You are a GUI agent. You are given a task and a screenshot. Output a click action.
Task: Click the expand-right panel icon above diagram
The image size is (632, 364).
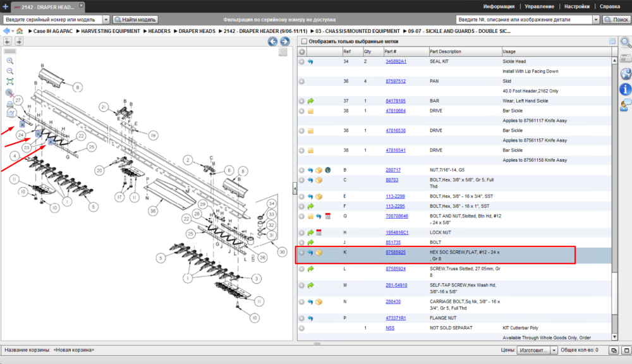tap(19, 40)
